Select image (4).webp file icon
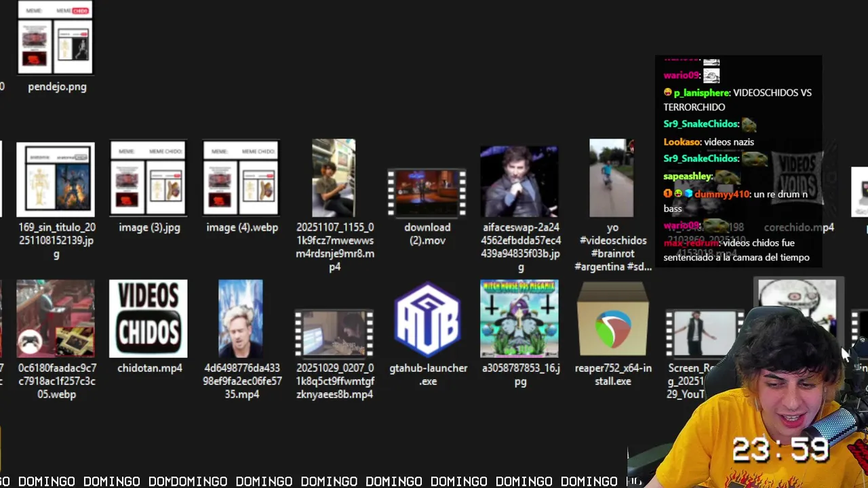Image resolution: width=868 pixels, height=488 pixels. tap(241, 178)
